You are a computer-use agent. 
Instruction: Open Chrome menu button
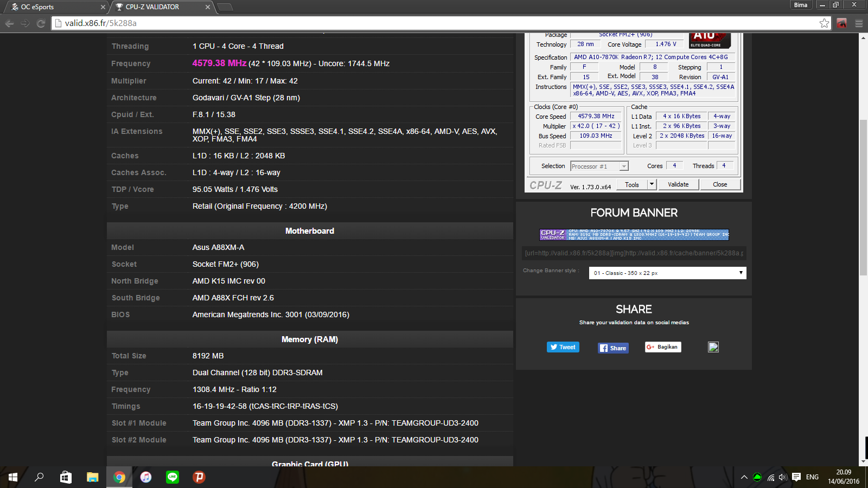click(x=859, y=23)
